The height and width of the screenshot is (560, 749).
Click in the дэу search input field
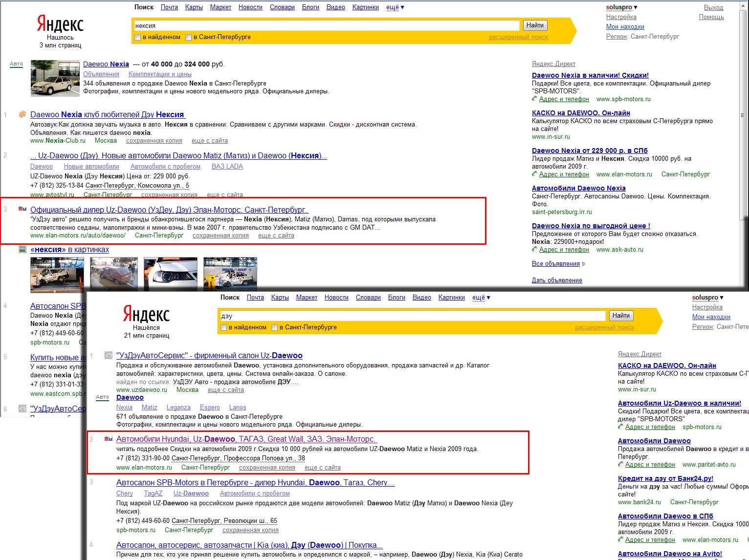pos(412,316)
